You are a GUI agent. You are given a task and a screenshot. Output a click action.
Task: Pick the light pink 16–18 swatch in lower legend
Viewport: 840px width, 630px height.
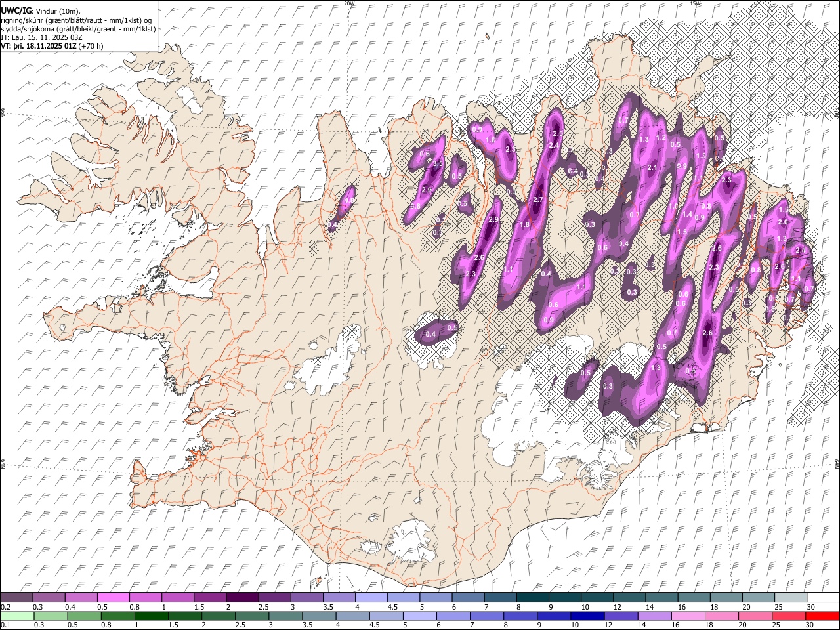tap(687, 616)
